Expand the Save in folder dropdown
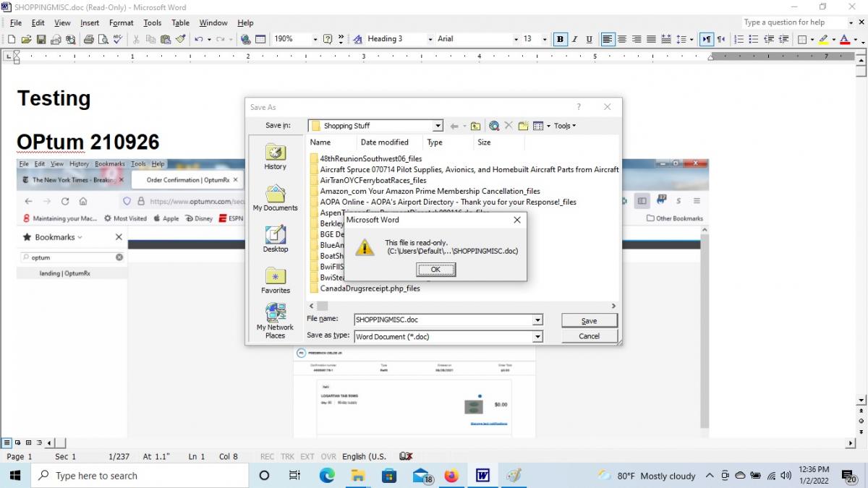The height and width of the screenshot is (488, 868). (x=438, y=126)
